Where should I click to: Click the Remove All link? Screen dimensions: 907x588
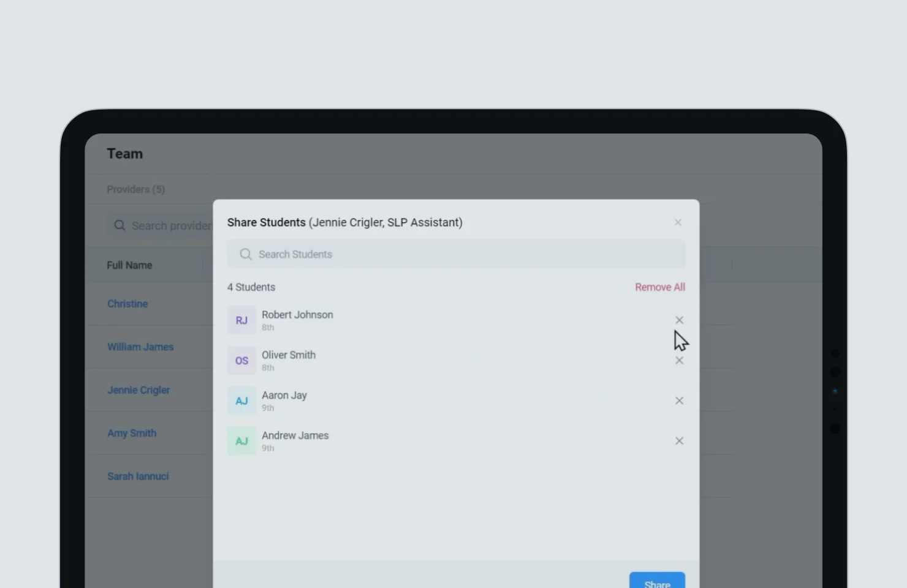pos(660,287)
